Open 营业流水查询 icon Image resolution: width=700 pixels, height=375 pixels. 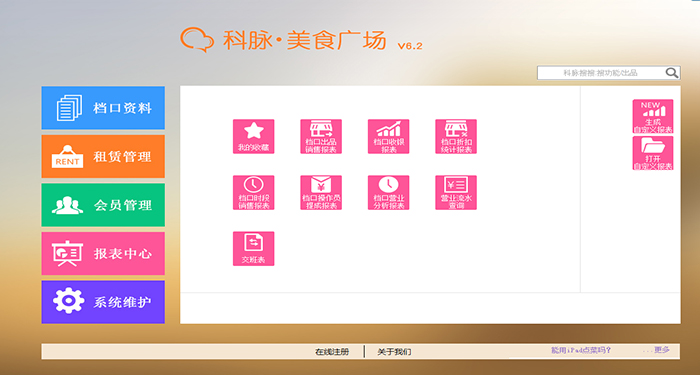pyautogui.click(x=456, y=192)
